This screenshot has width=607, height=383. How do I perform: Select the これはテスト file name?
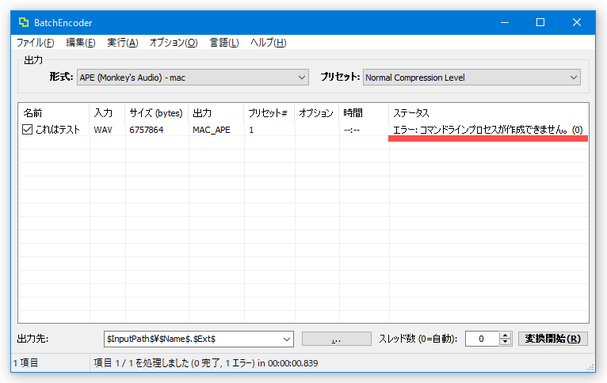(58, 130)
